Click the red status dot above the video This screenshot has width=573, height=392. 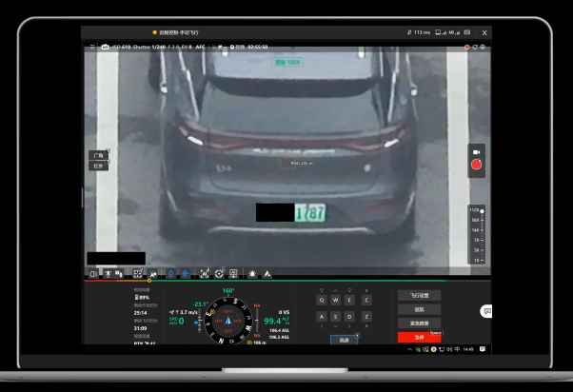click(466, 48)
